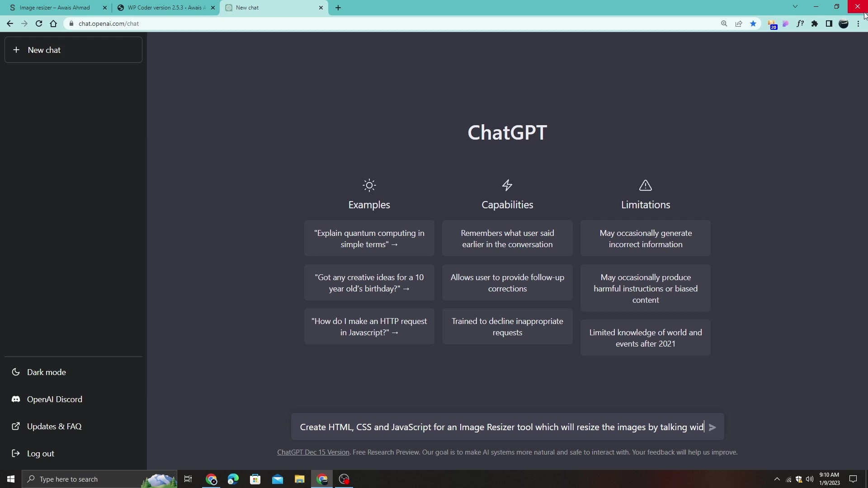Click inside the chat message input field
The height and width of the screenshot is (488, 868).
[501, 427]
